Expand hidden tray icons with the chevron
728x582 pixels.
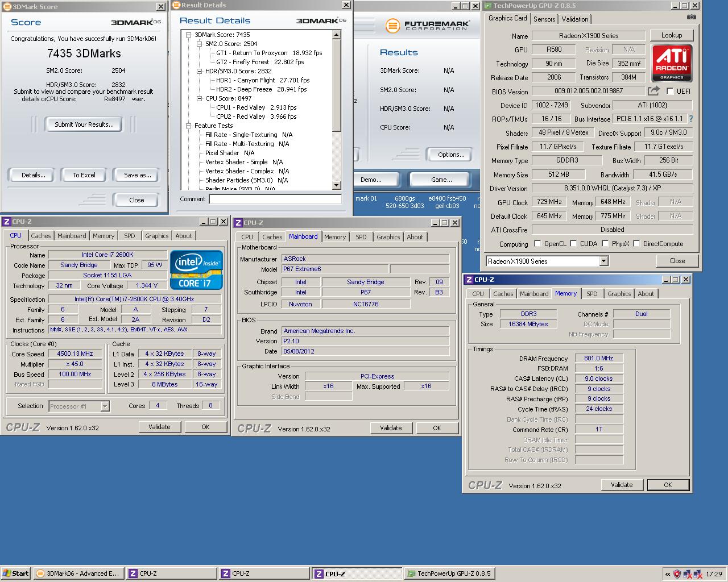[x=668, y=574]
